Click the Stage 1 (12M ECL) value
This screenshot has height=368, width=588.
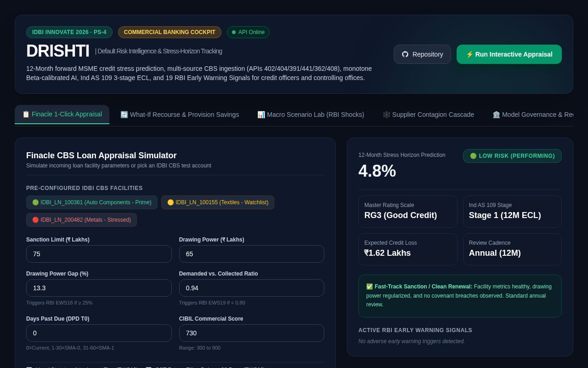pyautogui.click(x=505, y=215)
